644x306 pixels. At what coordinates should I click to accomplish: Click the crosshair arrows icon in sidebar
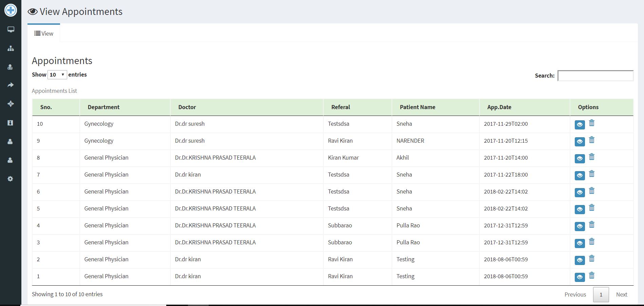click(11, 104)
